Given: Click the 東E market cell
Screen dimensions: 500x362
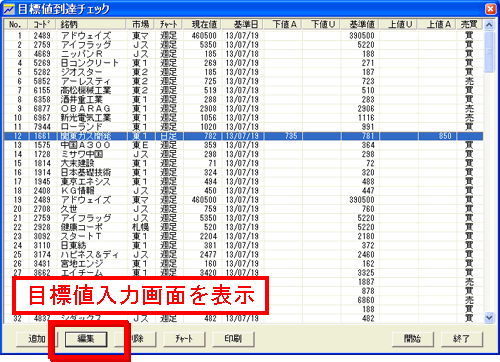Looking at the screenshot, I should click(x=140, y=145).
